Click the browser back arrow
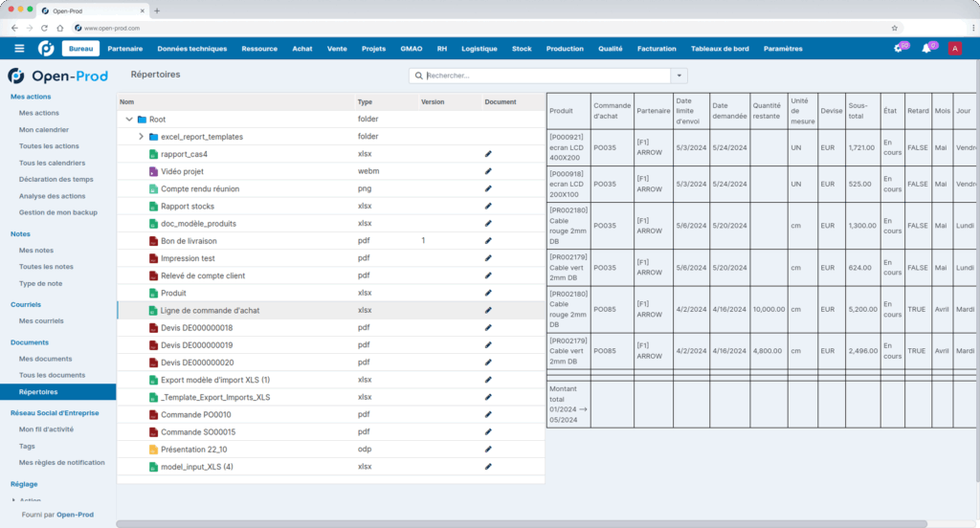Viewport: 980px width, 528px height. pyautogui.click(x=14, y=28)
